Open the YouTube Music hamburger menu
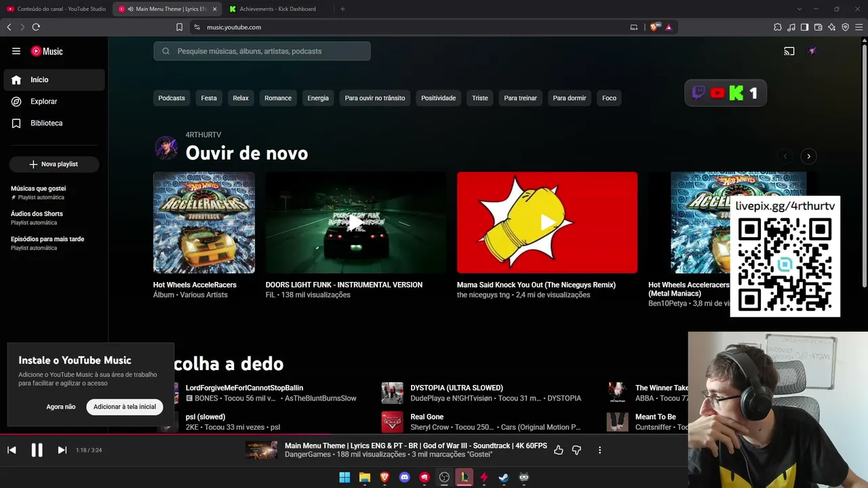The height and width of the screenshot is (488, 868). (16, 51)
